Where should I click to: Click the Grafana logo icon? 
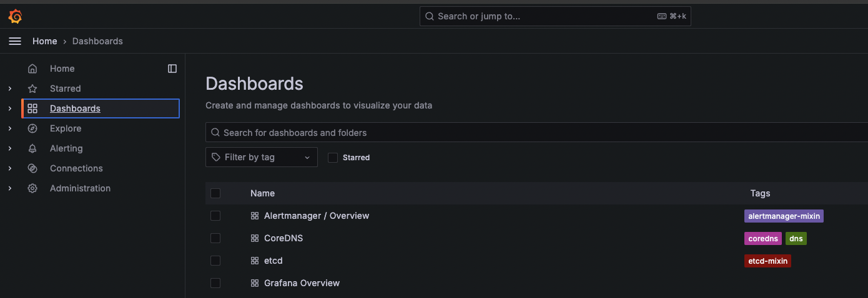click(x=15, y=16)
